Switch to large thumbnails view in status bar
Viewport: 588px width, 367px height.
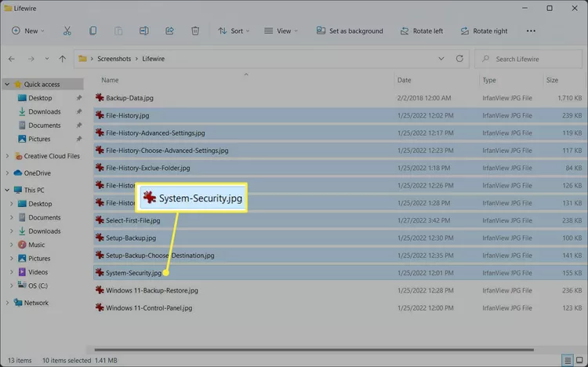coord(579,360)
